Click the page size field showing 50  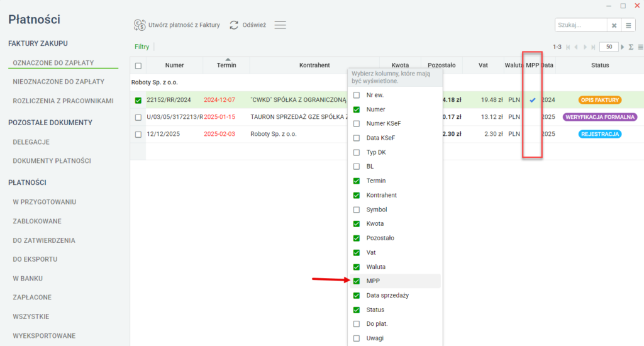tap(609, 47)
